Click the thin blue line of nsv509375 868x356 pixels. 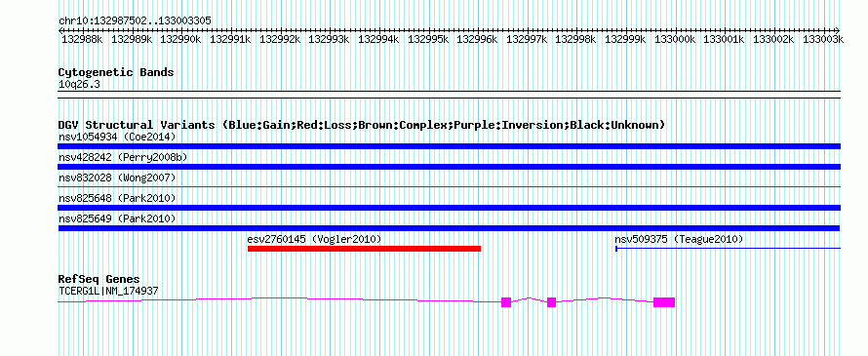pos(728,249)
